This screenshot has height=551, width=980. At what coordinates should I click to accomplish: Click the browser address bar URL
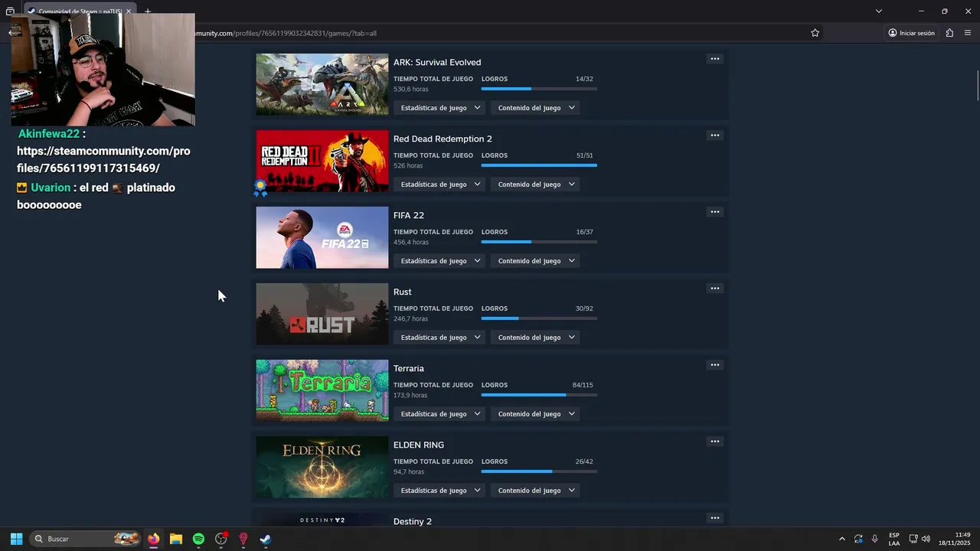[286, 33]
